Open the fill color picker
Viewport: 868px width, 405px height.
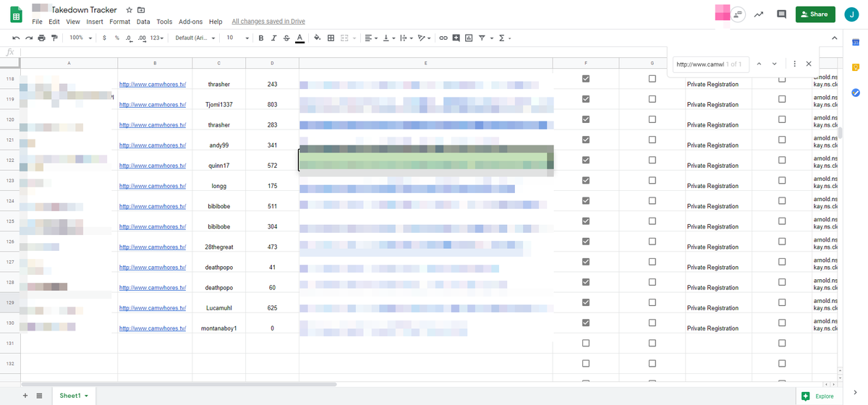(x=318, y=38)
